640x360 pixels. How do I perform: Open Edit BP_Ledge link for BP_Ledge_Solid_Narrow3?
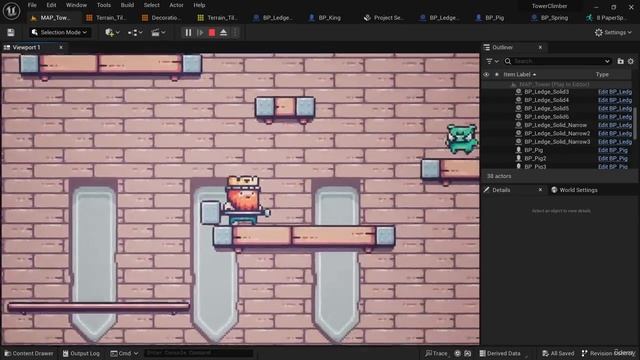point(615,142)
